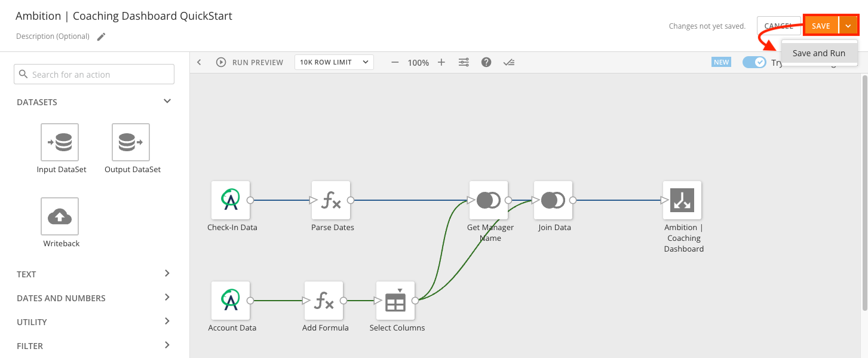
Task: Select the Parse Dates formula node
Action: [x=331, y=200]
